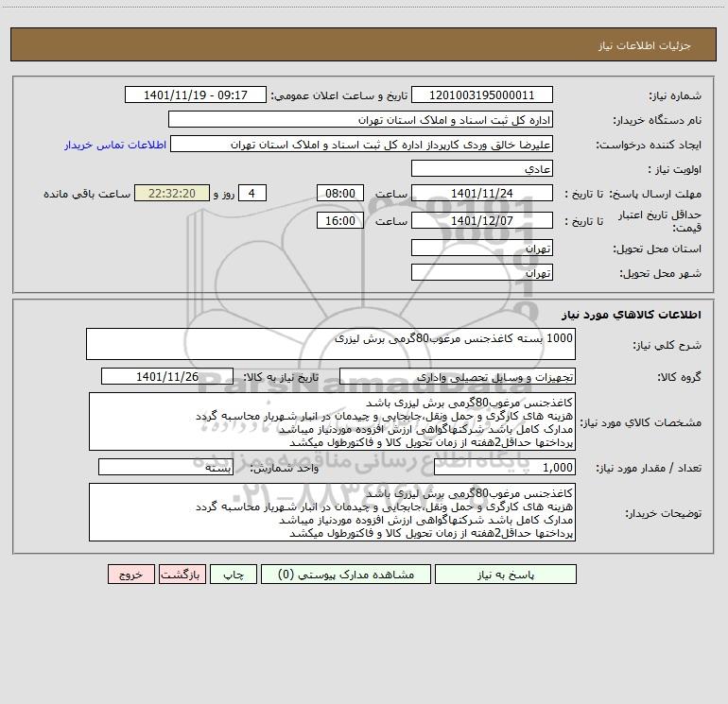Viewport: 728px width, 704px height.
Task: Select the شماره نیاز field 1201003195000011
Action: (482, 95)
